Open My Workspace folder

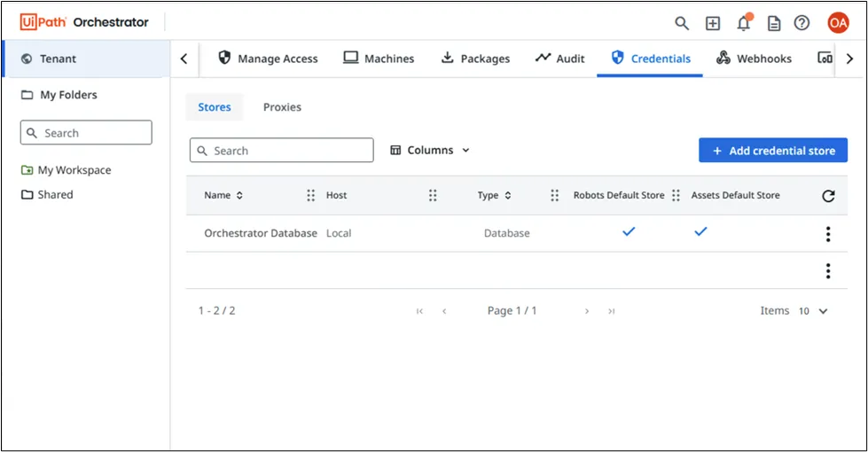(66, 170)
